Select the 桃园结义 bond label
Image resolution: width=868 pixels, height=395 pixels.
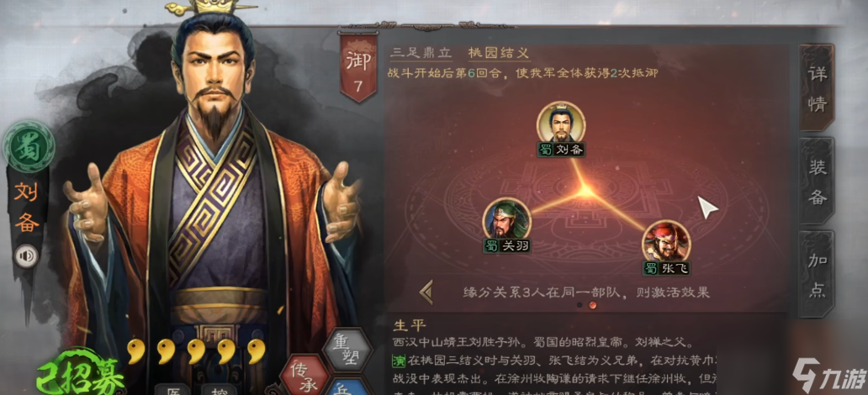[x=500, y=53]
